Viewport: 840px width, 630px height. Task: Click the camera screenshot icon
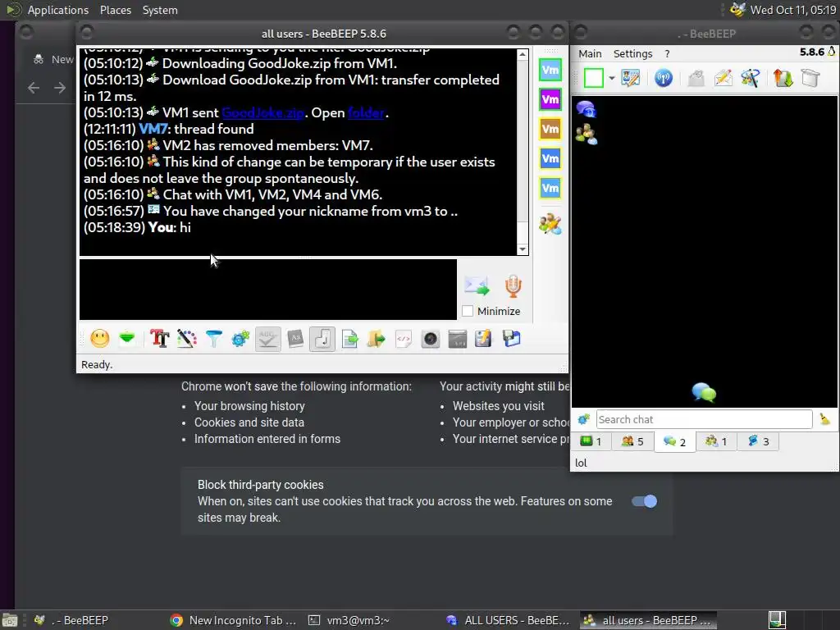430,339
